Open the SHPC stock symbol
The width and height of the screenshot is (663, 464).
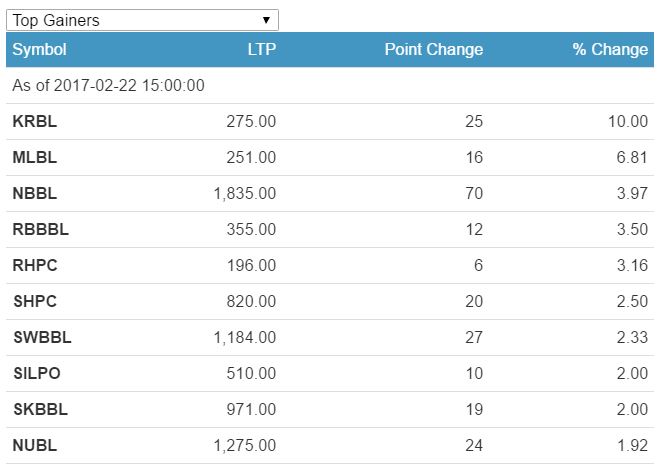click(35, 302)
